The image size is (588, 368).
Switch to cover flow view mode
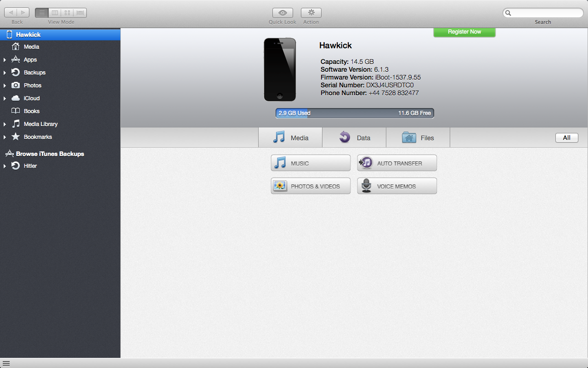(x=80, y=13)
